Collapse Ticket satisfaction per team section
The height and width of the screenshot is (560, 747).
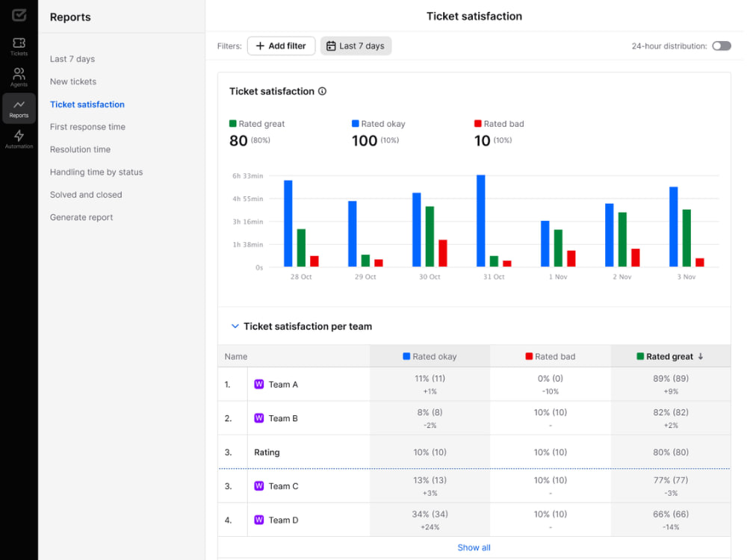[235, 326]
